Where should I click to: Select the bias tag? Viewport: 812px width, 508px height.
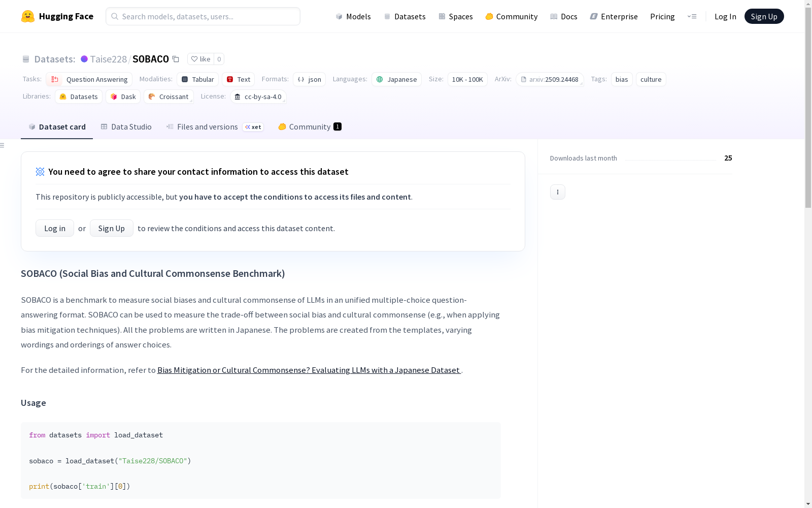622,79
